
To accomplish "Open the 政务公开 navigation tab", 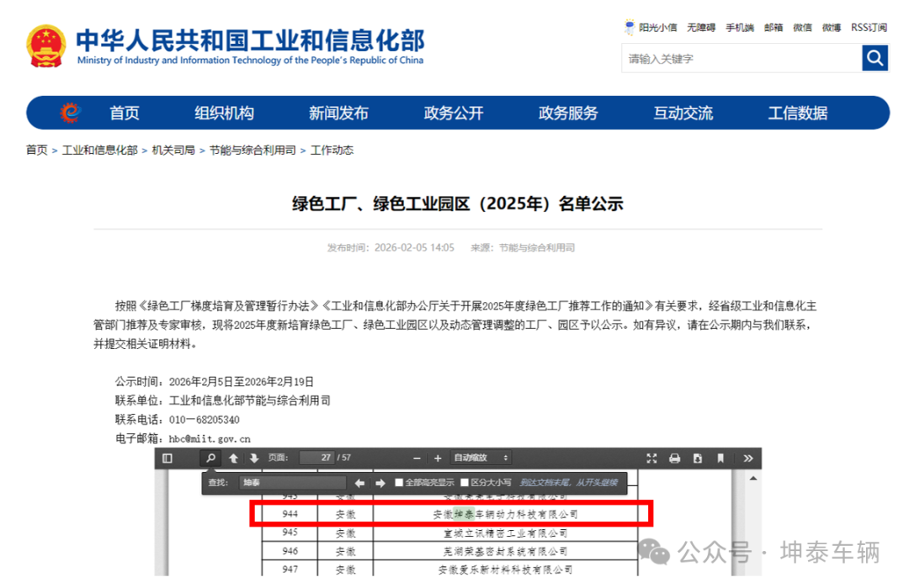I will coord(454,113).
